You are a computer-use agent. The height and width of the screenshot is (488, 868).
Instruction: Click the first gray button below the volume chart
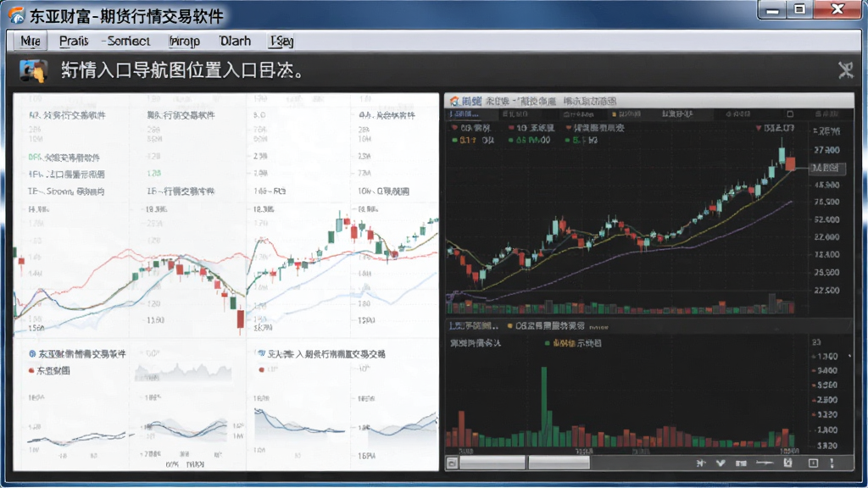(492, 463)
